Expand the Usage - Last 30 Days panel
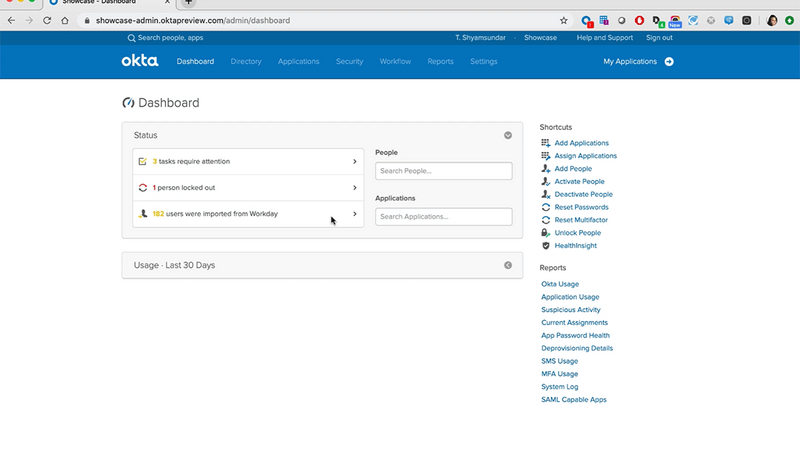The width and height of the screenshot is (800, 450). pyautogui.click(x=508, y=265)
